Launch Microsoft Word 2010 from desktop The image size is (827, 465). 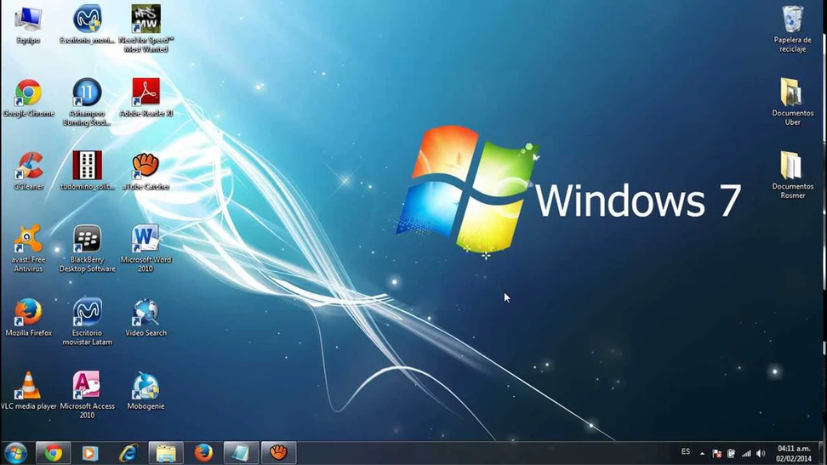point(146,239)
